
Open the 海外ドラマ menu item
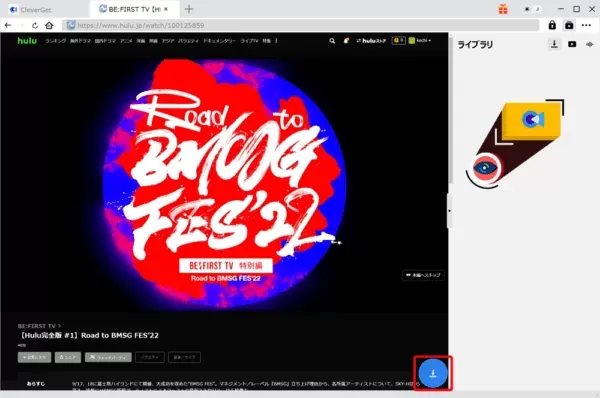point(80,41)
